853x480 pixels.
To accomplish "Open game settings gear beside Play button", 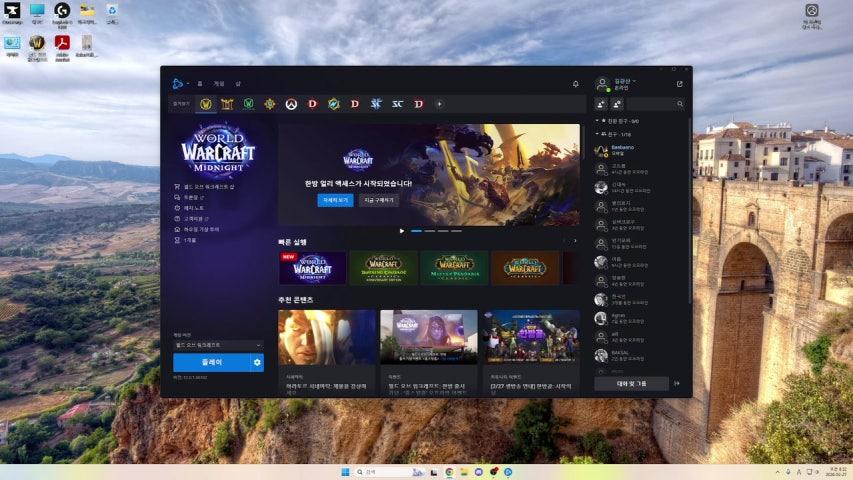I will point(257,362).
